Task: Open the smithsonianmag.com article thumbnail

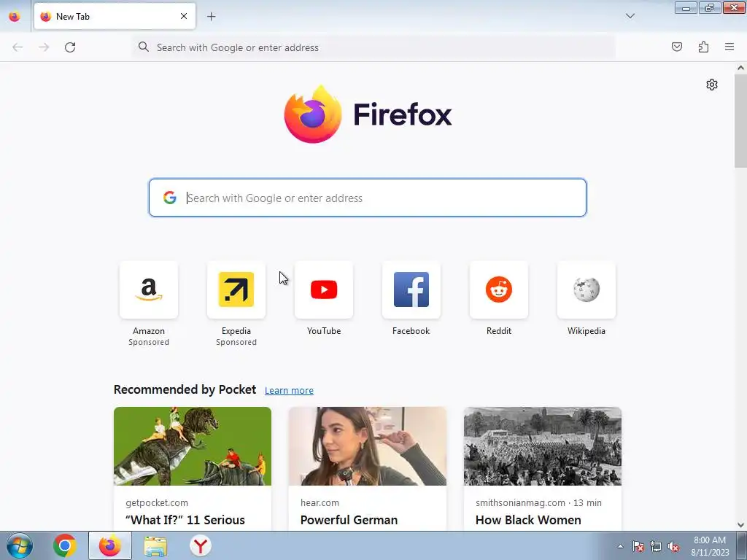Action: tap(543, 446)
